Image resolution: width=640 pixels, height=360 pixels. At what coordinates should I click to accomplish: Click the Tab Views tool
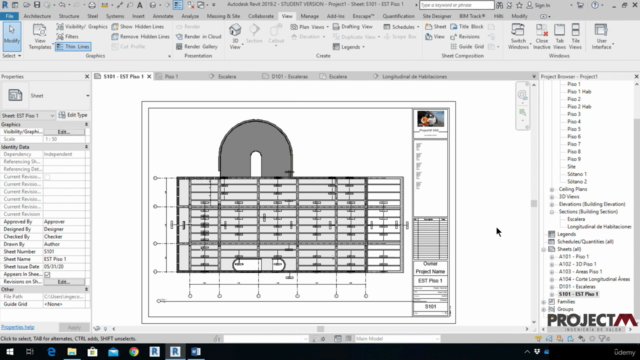coord(559,37)
